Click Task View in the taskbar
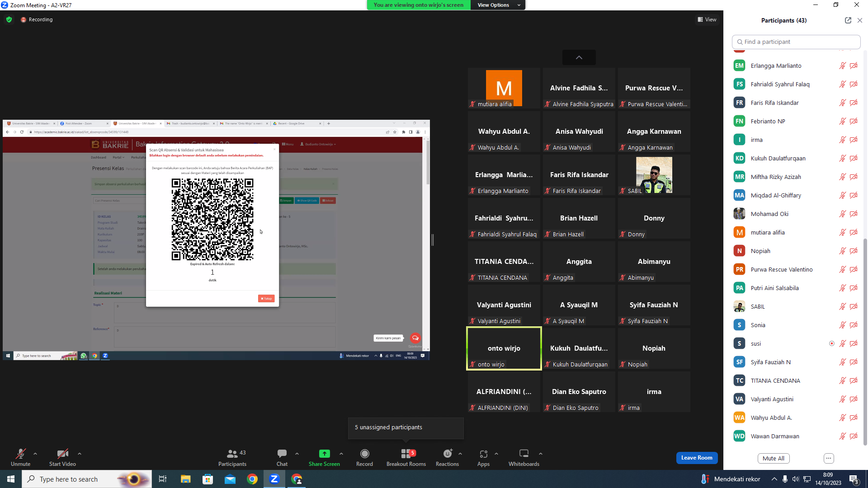This screenshot has width=868, height=488. (x=163, y=479)
